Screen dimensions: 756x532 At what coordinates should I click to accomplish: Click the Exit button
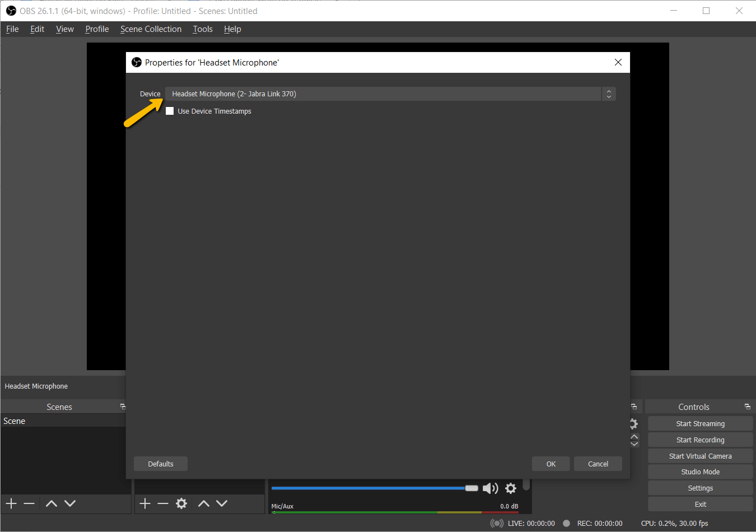pos(701,505)
